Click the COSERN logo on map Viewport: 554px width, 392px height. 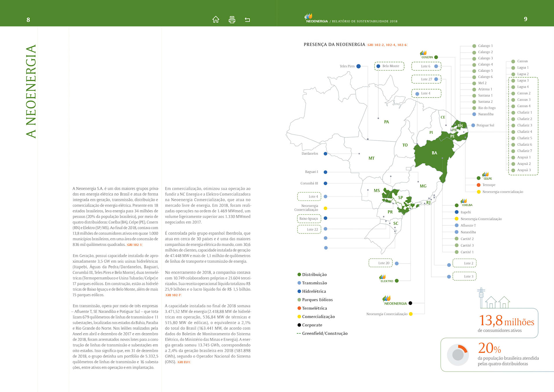426,55
